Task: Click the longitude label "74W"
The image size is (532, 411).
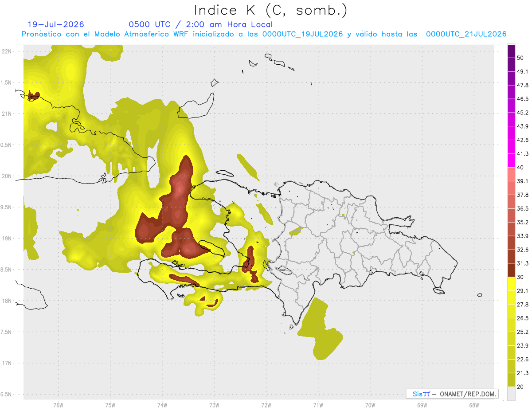Action: [162, 405]
